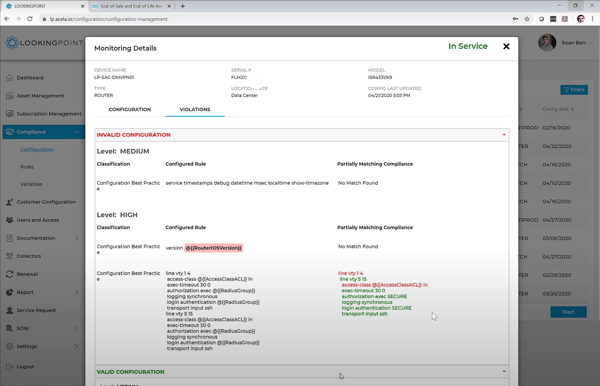Click the Compliance menu icon

tap(10, 132)
